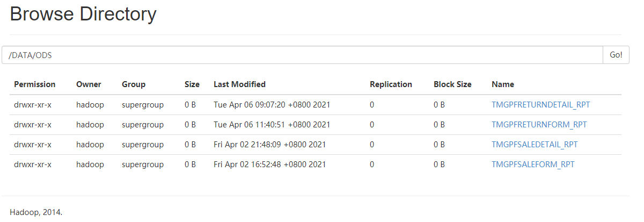
Task: Click the Hadoop, 2014 footer text
Action: pyautogui.click(x=36, y=212)
